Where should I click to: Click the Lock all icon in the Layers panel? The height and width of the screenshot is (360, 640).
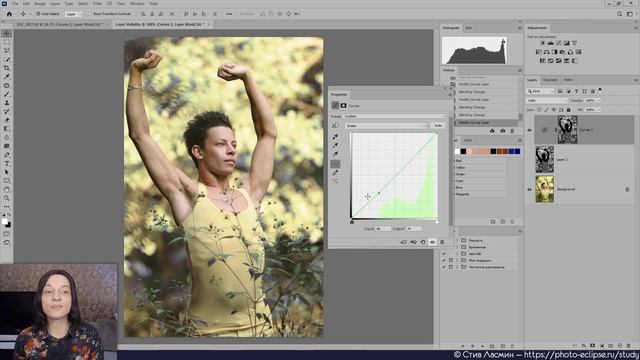(569, 110)
